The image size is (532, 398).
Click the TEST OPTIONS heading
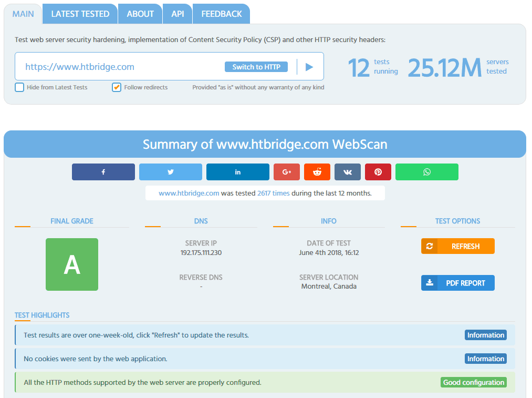[x=458, y=221]
